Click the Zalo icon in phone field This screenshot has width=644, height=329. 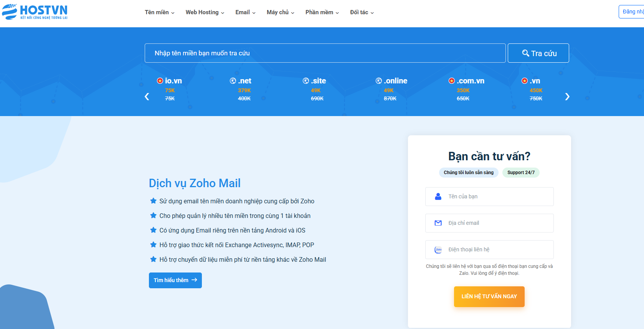(438, 250)
